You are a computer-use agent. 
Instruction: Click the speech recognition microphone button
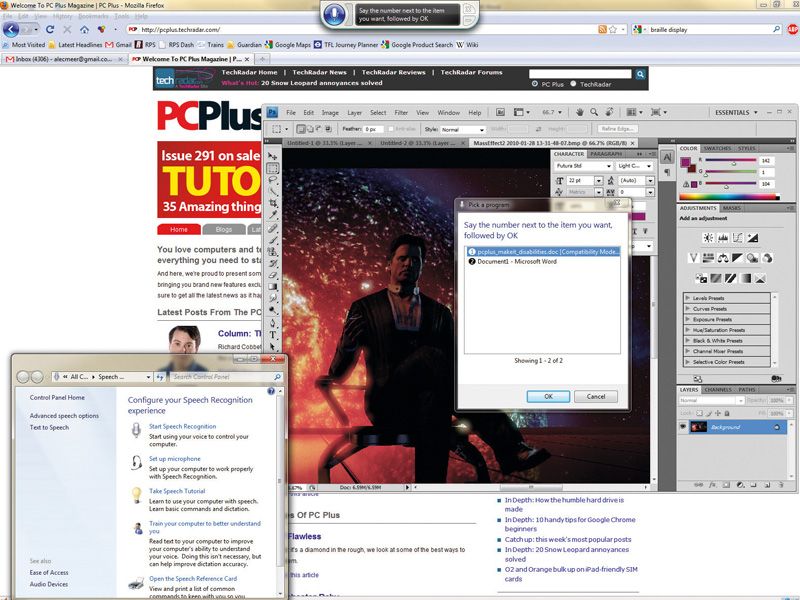click(x=334, y=14)
